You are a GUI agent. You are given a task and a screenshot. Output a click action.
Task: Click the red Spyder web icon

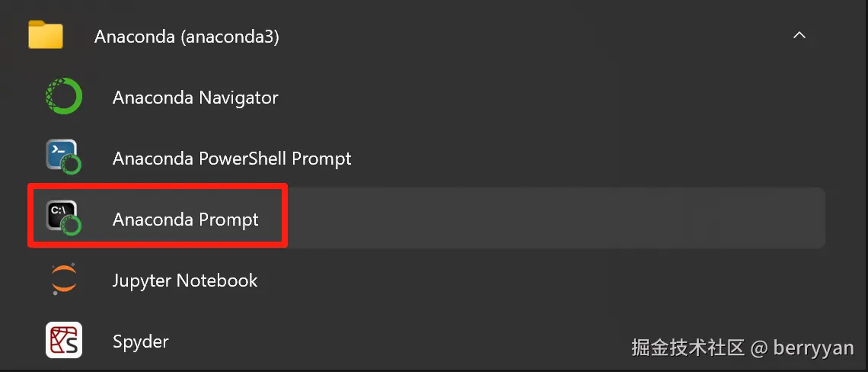point(64,341)
